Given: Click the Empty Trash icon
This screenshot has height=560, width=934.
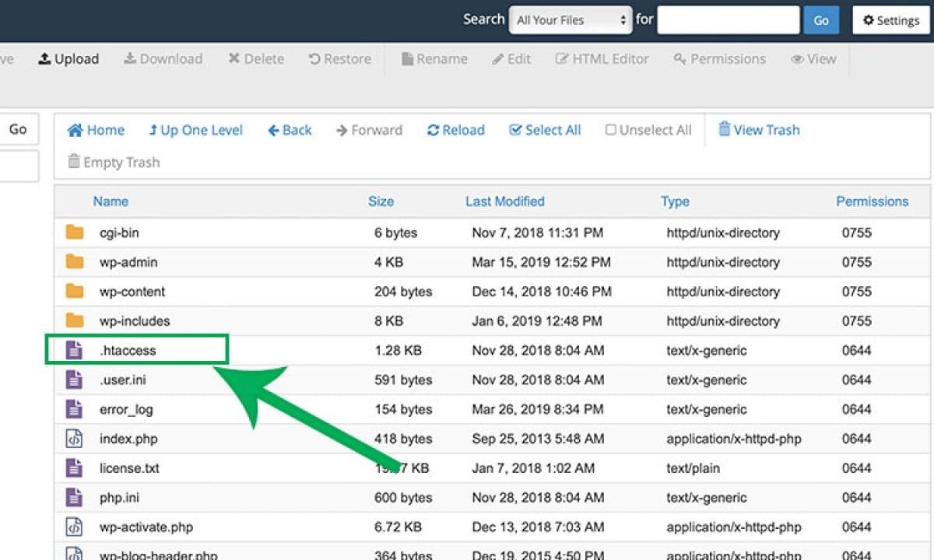Looking at the screenshot, I should click(74, 162).
